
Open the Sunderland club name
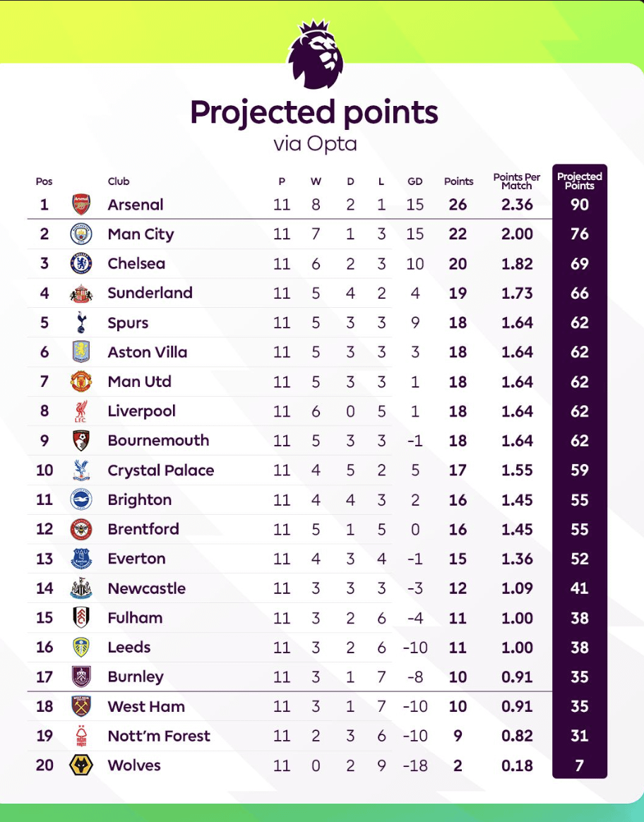pos(150,293)
